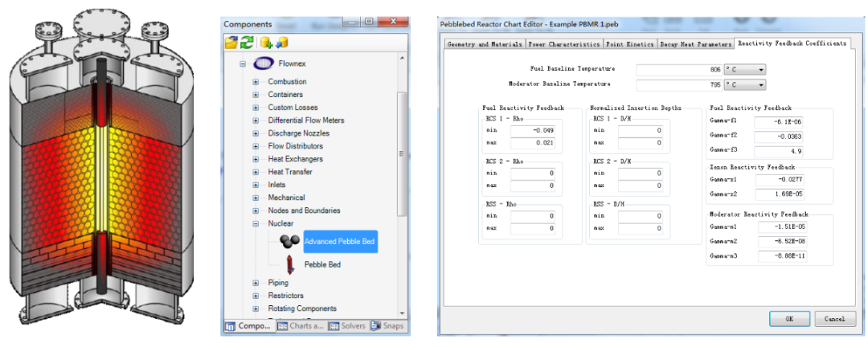Expand the Containers category

click(x=256, y=95)
